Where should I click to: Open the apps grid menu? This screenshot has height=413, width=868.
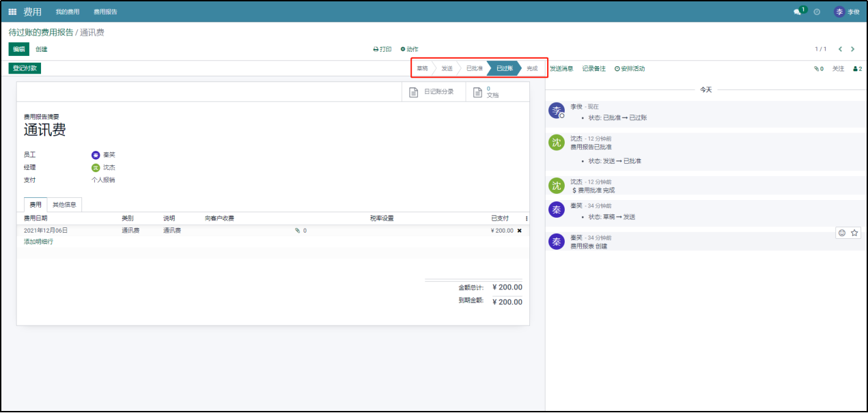12,12
